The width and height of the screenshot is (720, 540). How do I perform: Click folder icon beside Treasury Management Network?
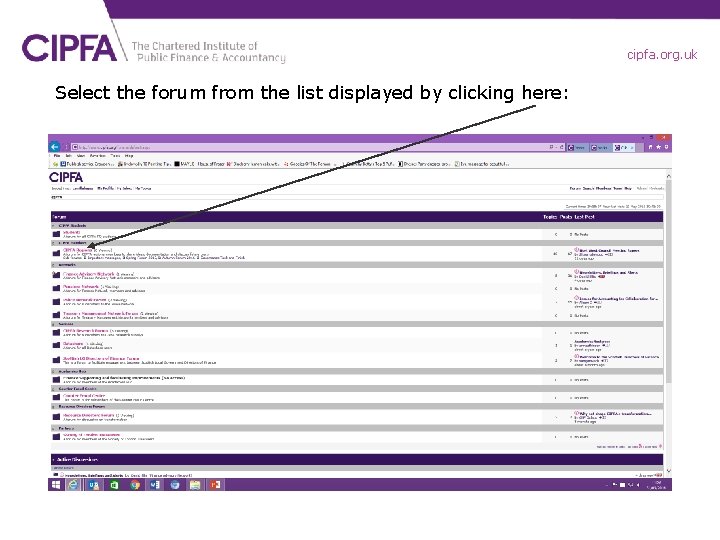point(56,315)
